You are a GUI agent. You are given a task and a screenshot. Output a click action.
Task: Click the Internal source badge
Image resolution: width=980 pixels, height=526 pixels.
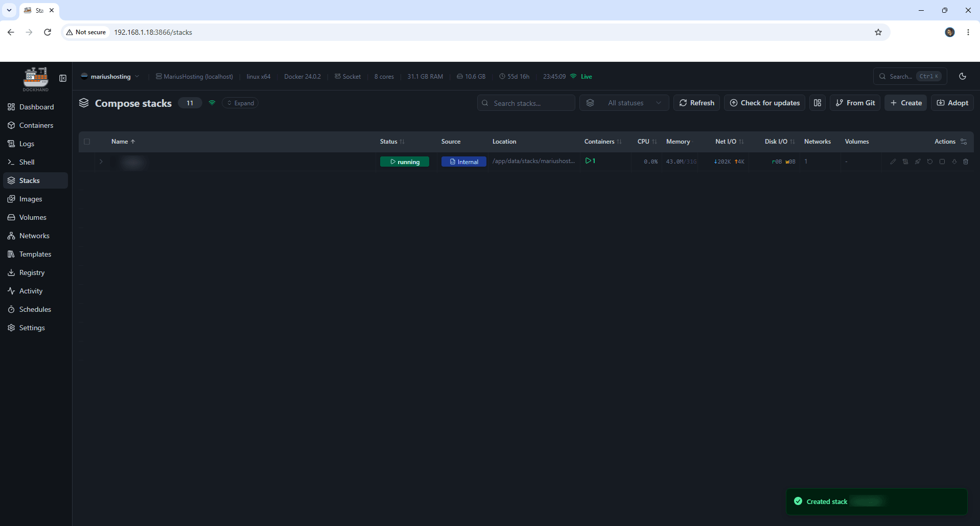[464, 162]
